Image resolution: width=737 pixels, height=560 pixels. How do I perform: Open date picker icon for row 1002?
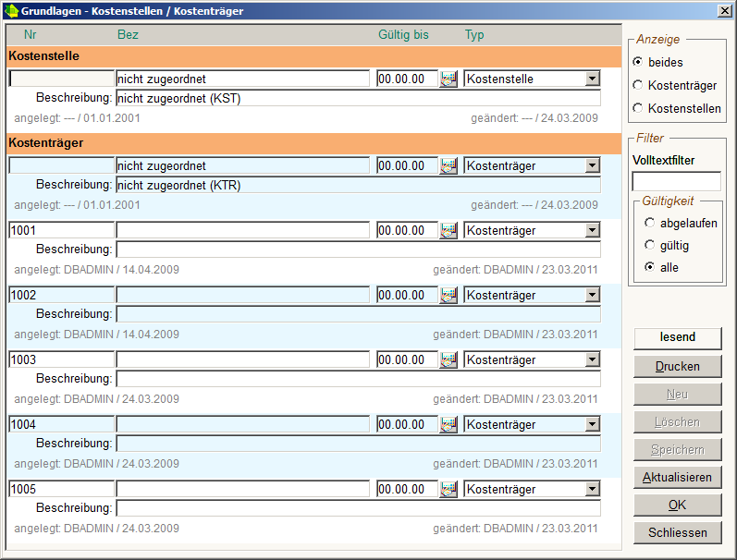click(448, 296)
